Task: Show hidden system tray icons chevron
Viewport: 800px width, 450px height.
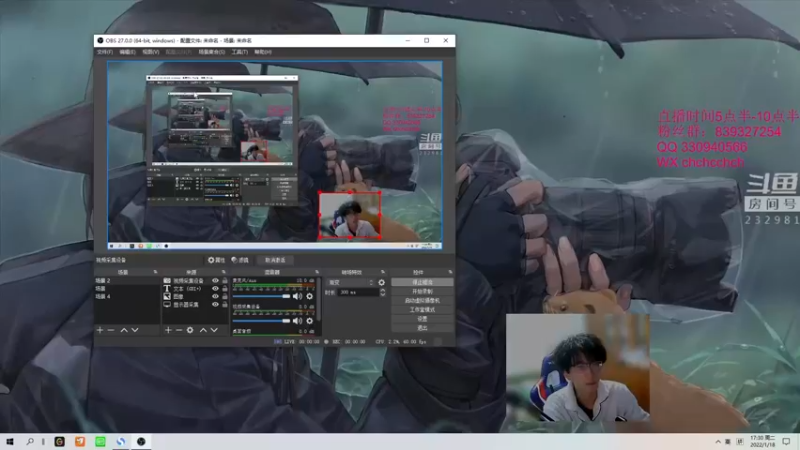Action: (x=718, y=441)
